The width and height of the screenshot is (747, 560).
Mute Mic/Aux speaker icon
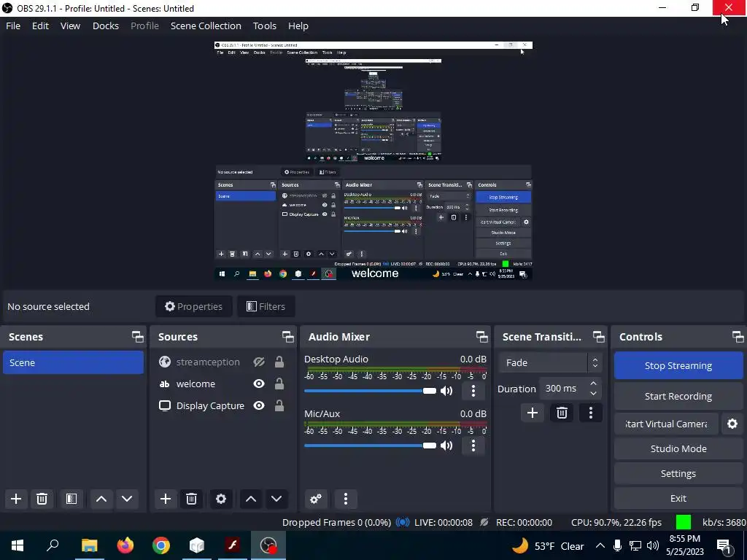[446, 446]
